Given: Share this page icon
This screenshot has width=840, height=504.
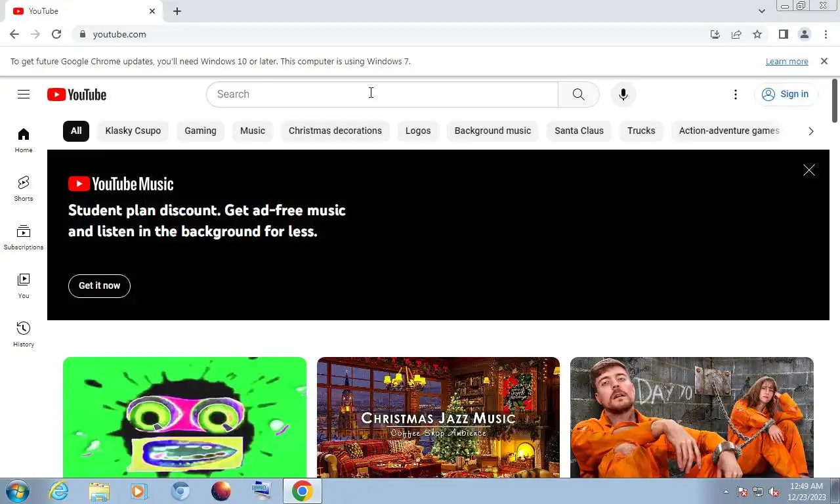Looking at the screenshot, I should (x=736, y=34).
